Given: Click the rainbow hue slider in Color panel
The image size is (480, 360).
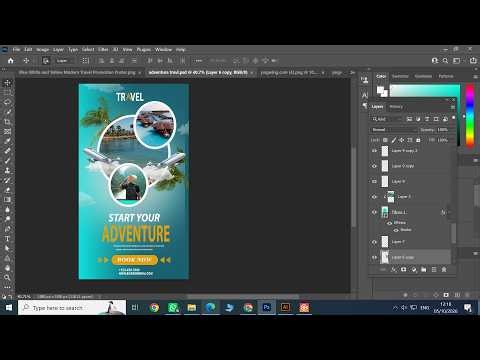Looking at the screenshot, I should 470,115.
